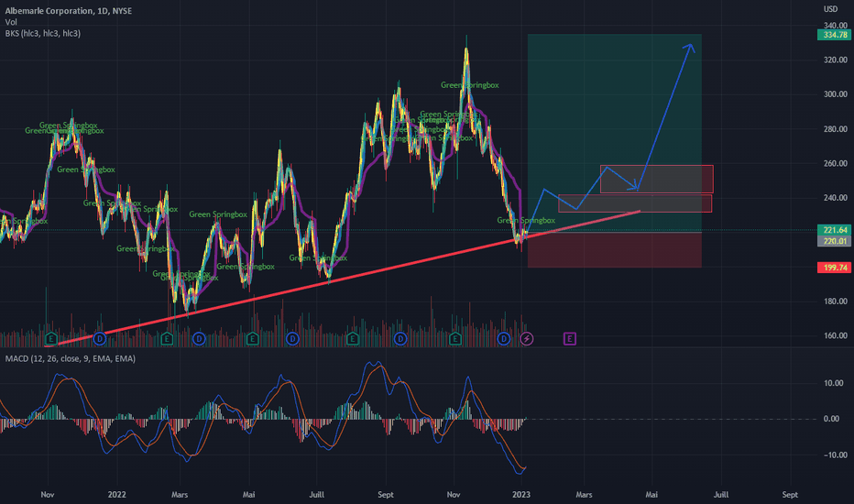Select Green Springbox label near the November peak
The width and height of the screenshot is (854, 504).
click(469, 85)
